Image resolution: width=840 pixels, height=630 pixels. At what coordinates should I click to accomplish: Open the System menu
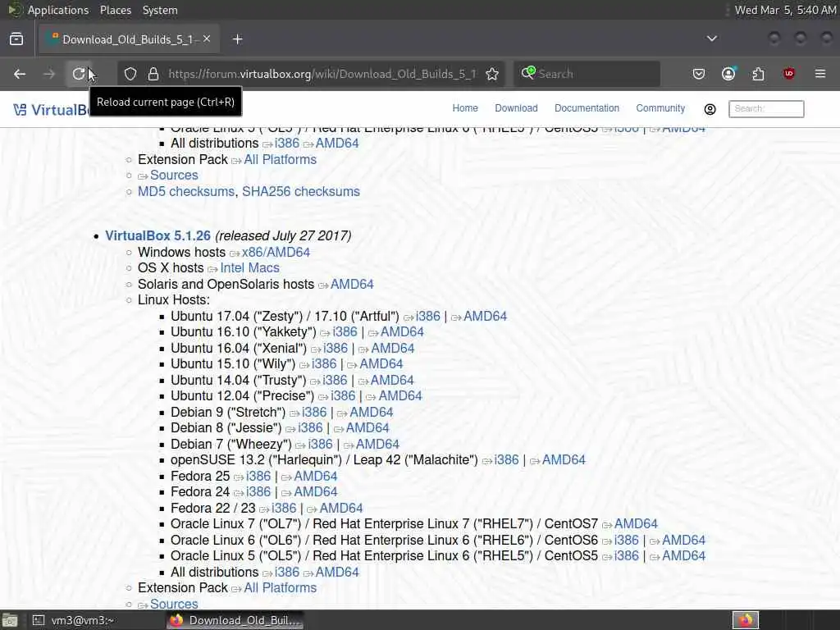coord(160,10)
